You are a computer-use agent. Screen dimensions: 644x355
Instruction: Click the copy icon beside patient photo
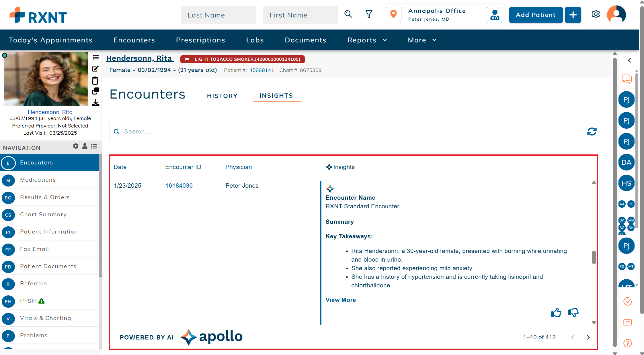pos(95,91)
